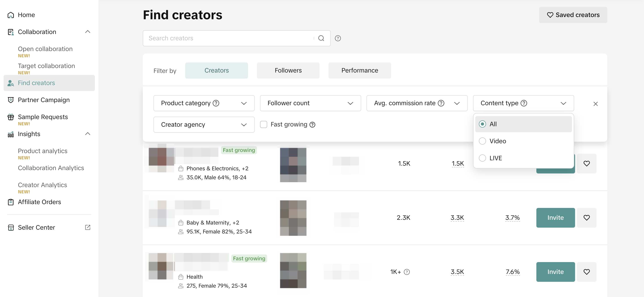
Task: Click the 1K+ info question icon
Action: [x=407, y=272]
